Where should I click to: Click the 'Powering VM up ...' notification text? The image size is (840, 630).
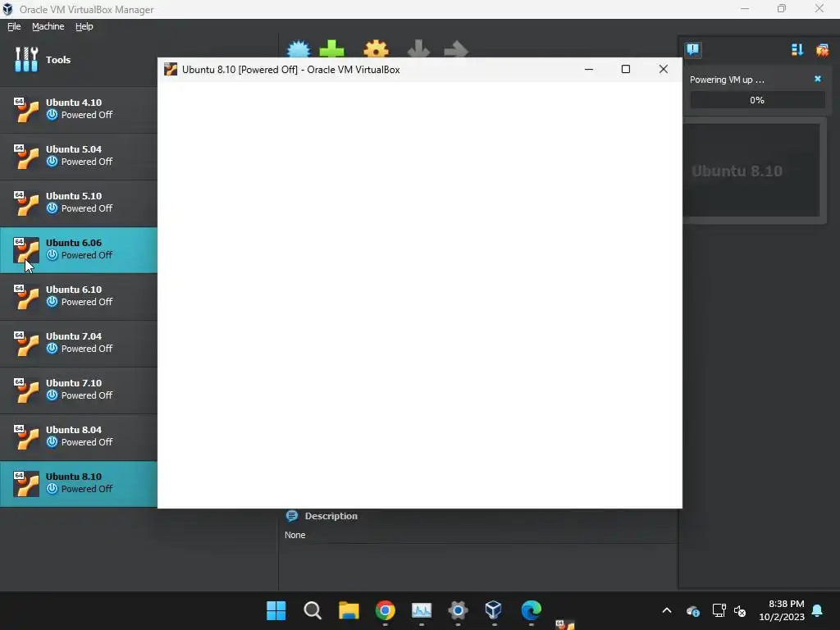(727, 80)
